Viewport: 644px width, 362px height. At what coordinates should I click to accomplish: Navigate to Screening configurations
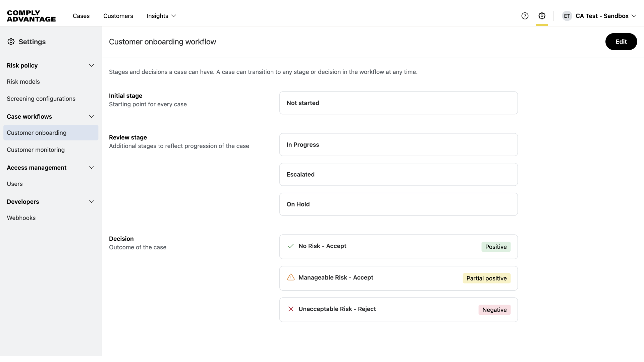41,99
